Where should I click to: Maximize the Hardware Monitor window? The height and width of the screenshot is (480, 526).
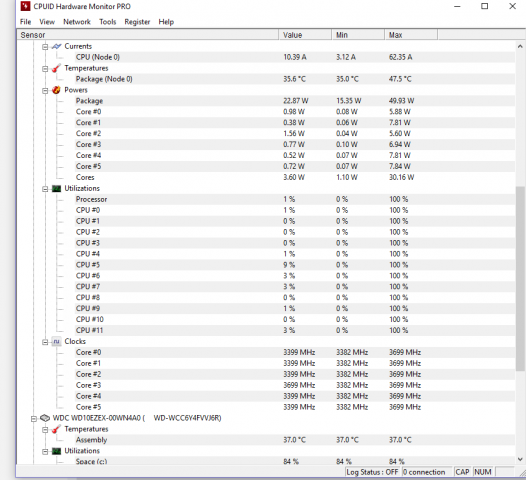point(484,6)
